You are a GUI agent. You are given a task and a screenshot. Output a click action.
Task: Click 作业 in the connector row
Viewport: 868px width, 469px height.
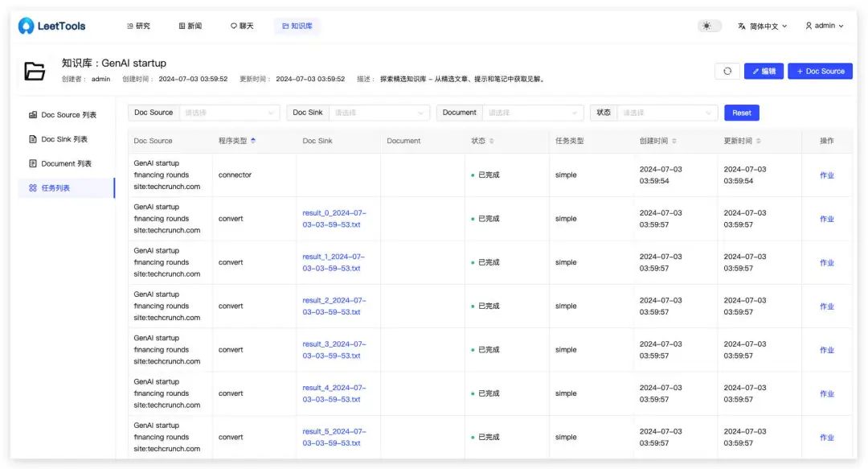tap(826, 175)
